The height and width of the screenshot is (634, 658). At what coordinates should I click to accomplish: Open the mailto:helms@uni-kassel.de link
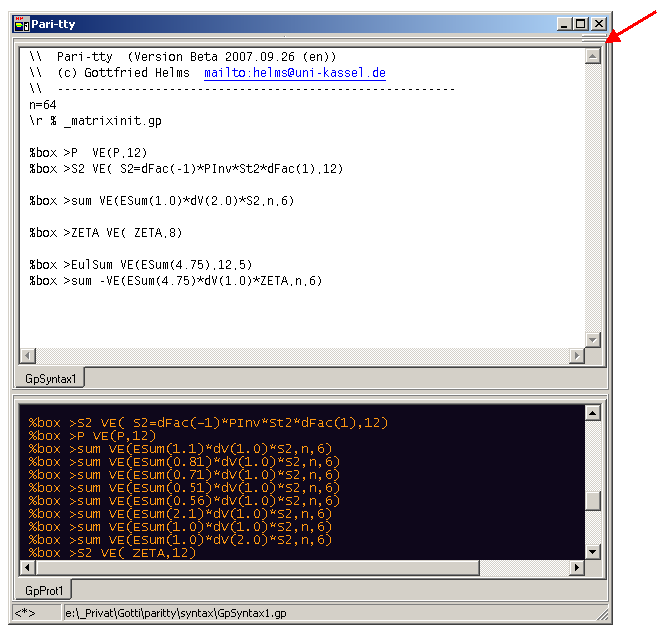click(x=294, y=73)
